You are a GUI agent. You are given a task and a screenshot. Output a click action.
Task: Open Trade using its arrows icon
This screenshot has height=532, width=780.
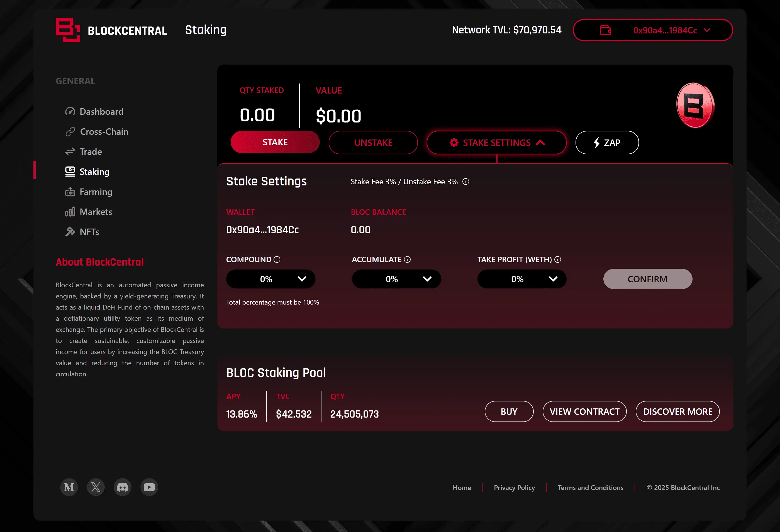click(70, 151)
